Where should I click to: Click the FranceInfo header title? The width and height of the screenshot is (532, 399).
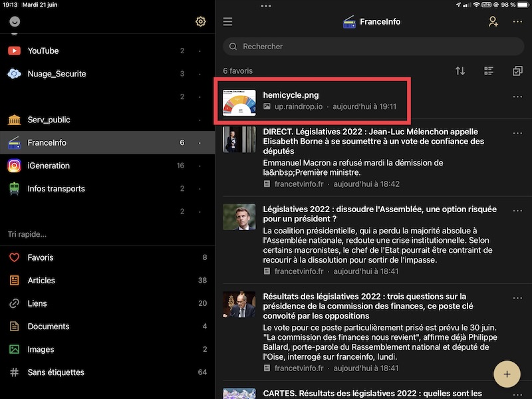pyautogui.click(x=380, y=22)
